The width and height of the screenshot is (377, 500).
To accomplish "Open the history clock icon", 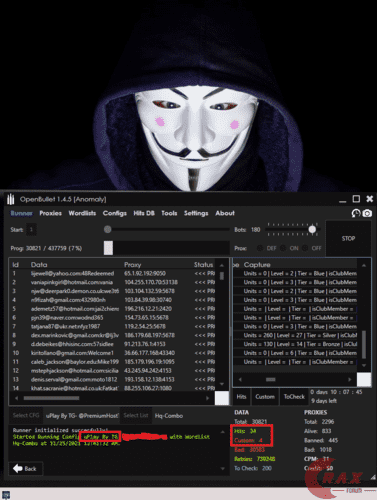I will pyautogui.click(x=356, y=213).
